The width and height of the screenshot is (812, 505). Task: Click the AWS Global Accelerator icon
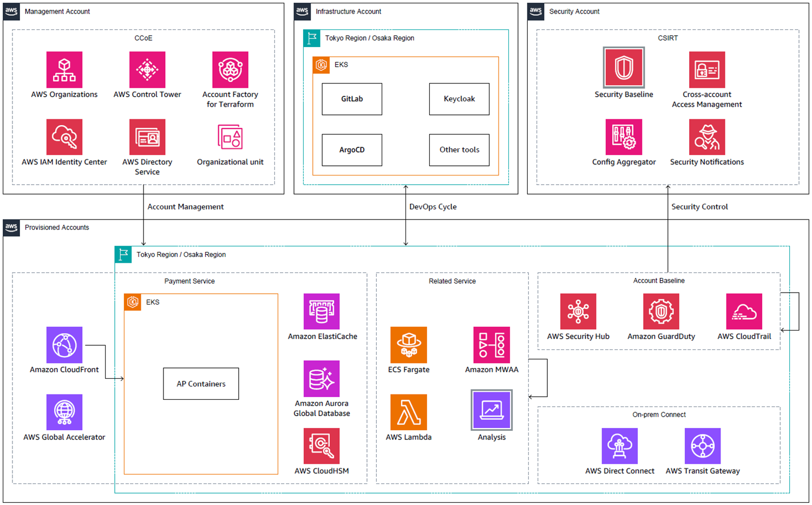tap(64, 412)
